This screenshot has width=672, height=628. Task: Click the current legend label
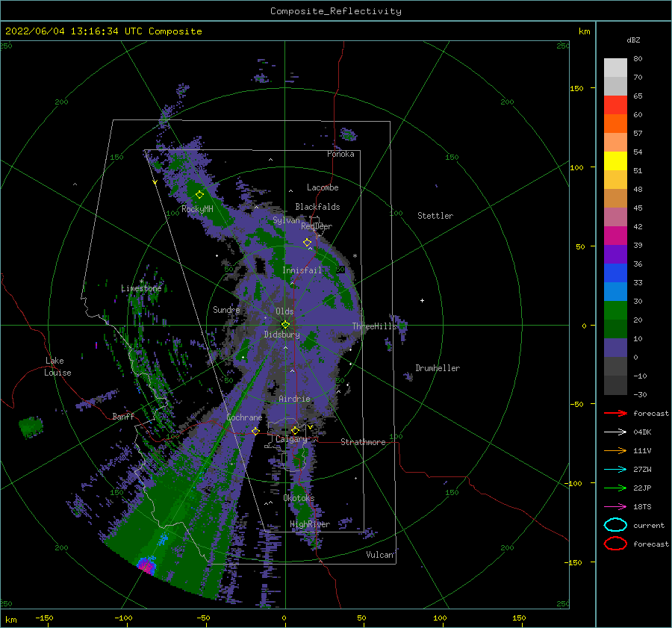[649, 525]
